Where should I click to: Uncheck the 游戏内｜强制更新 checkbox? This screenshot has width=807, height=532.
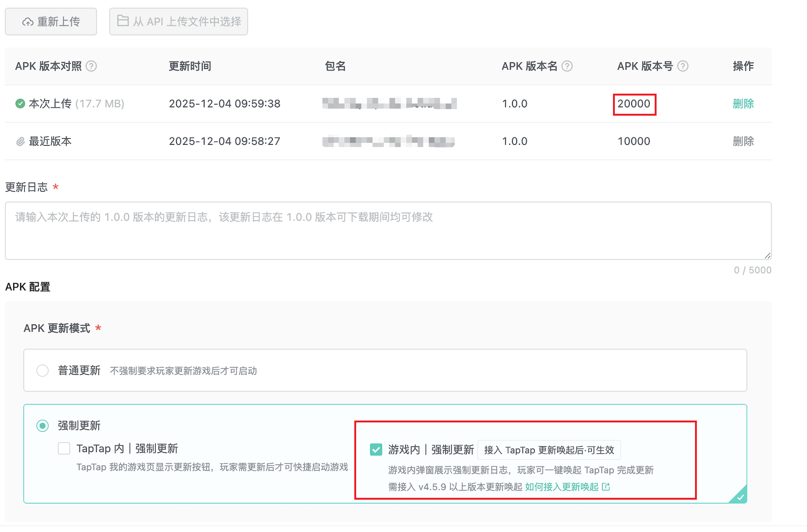pos(376,449)
